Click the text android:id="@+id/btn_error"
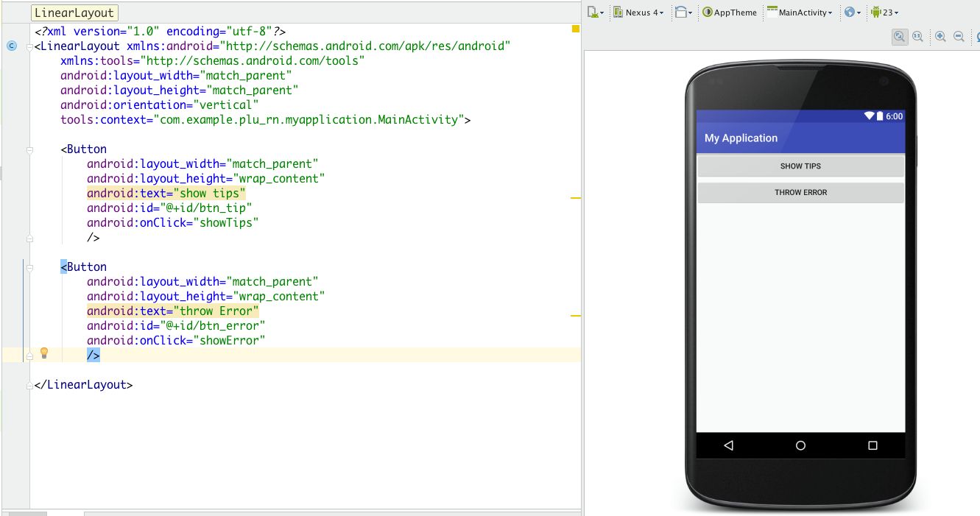This screenshot has height=516, width=980. [x=176, y=325]
